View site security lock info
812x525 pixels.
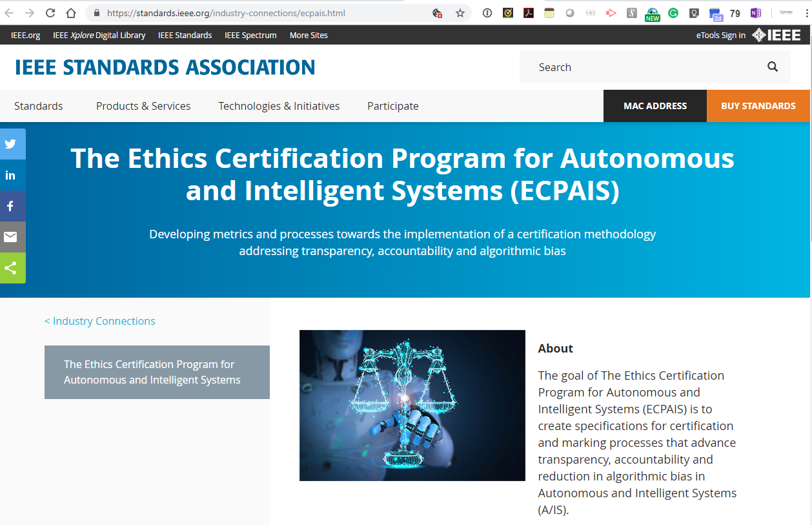pos(97,13)
